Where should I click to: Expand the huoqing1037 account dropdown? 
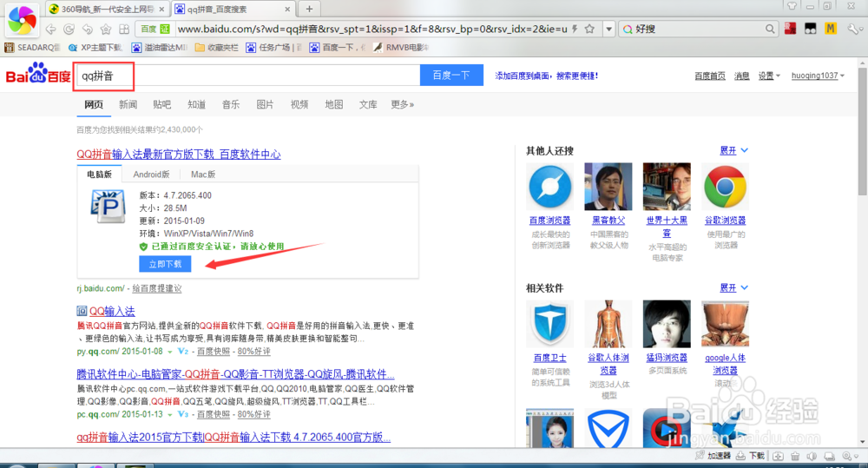pyautogui.click(x=818, y=76)
